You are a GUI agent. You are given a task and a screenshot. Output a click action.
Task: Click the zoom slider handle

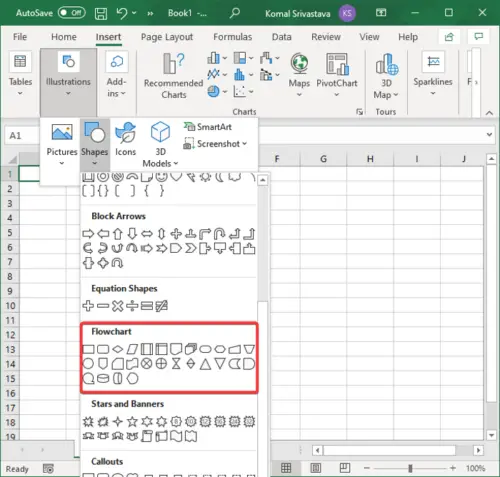(410, 468)
